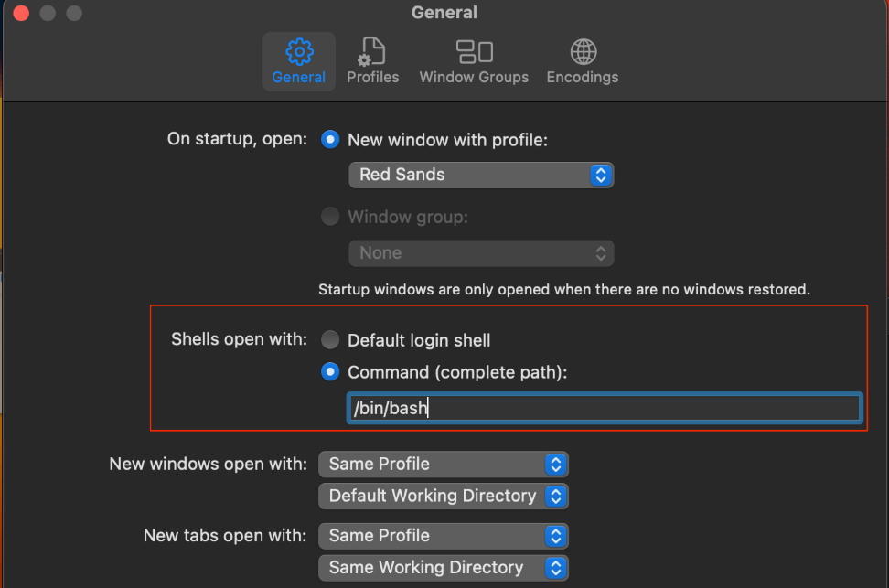Click the Same Profile arrows for new windows

[556, 465]
